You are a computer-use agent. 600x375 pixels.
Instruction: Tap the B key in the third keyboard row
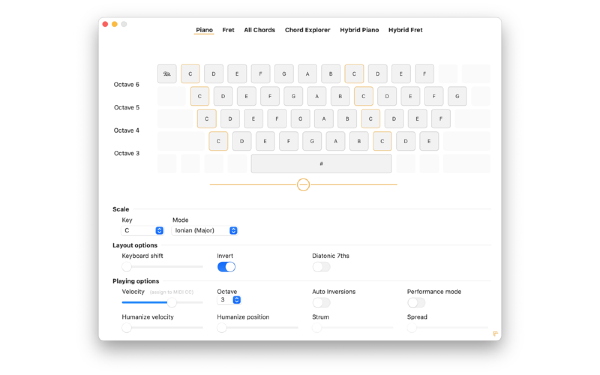click(347, 119)
